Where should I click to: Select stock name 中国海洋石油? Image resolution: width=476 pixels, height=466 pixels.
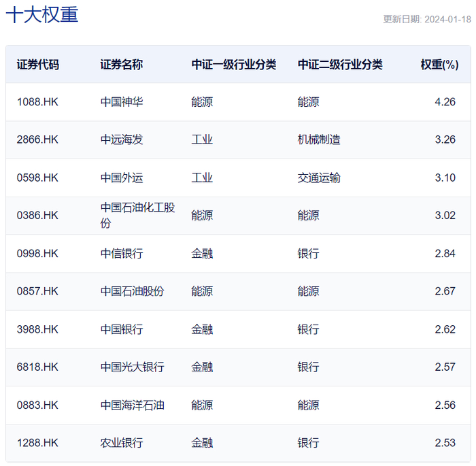click(x=132, y=405)
